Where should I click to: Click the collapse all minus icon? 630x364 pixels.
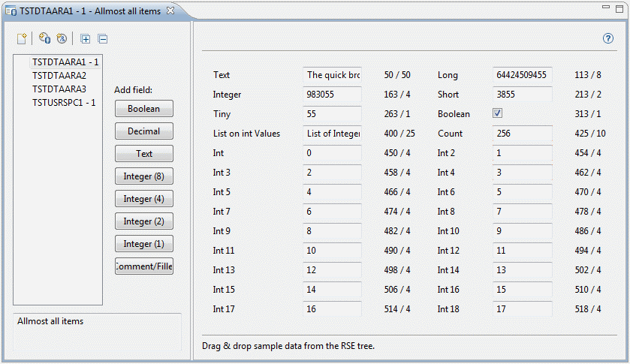[103, 39]
